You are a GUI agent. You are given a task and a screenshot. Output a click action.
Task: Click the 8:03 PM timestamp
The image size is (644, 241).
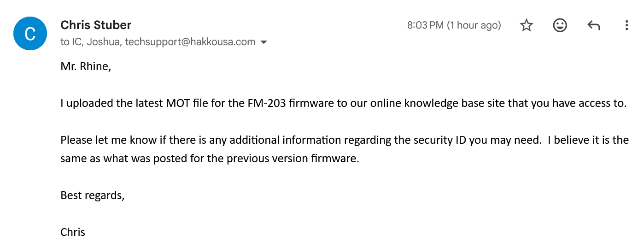pyautogui.click(x=454, y=25)
